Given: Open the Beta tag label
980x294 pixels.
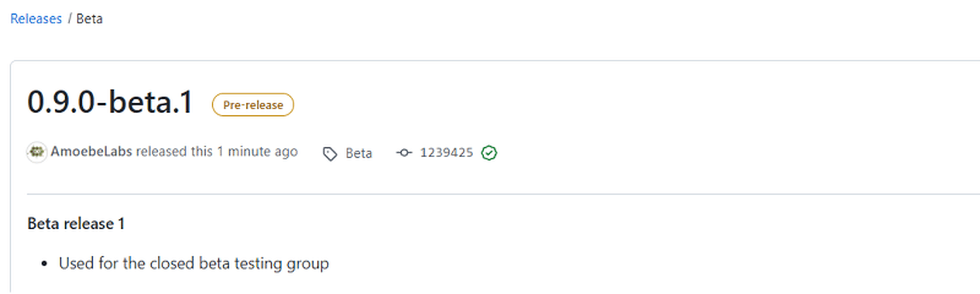Looking at the screenshot, I should [x=359, y=153].
